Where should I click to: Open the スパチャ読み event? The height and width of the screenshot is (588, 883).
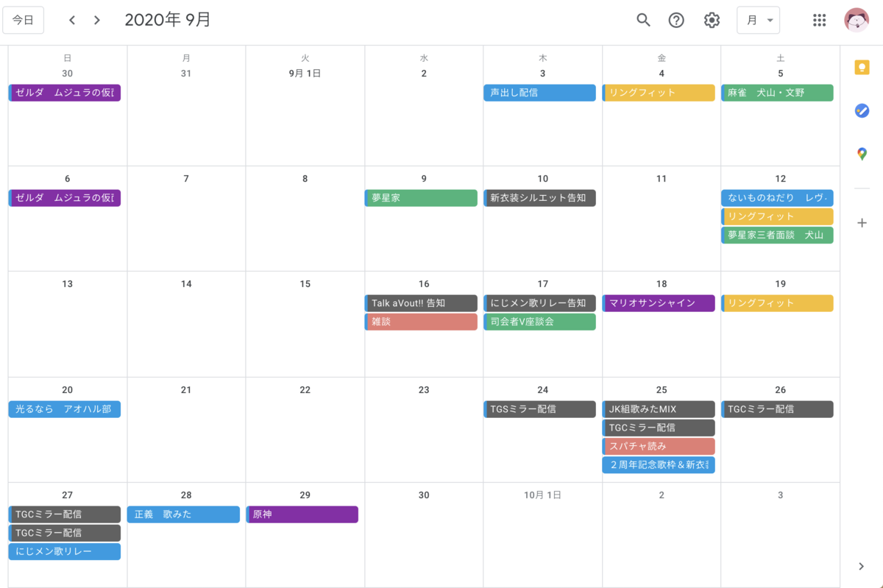659,446
